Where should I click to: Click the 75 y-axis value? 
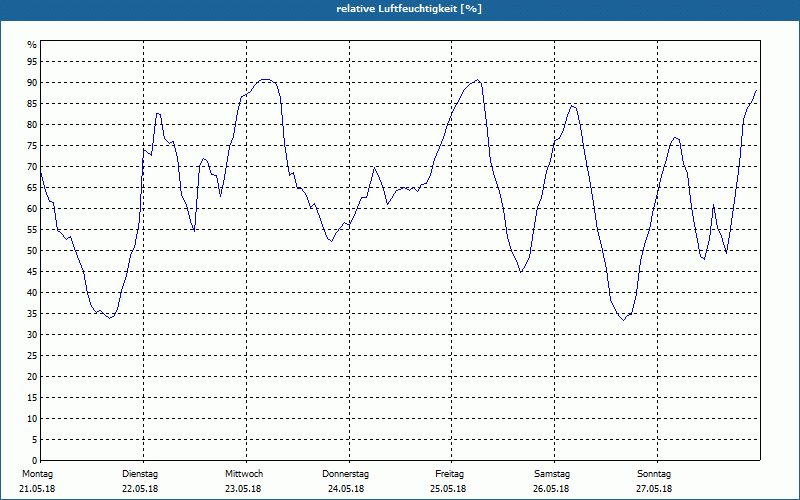coord(32,145)
